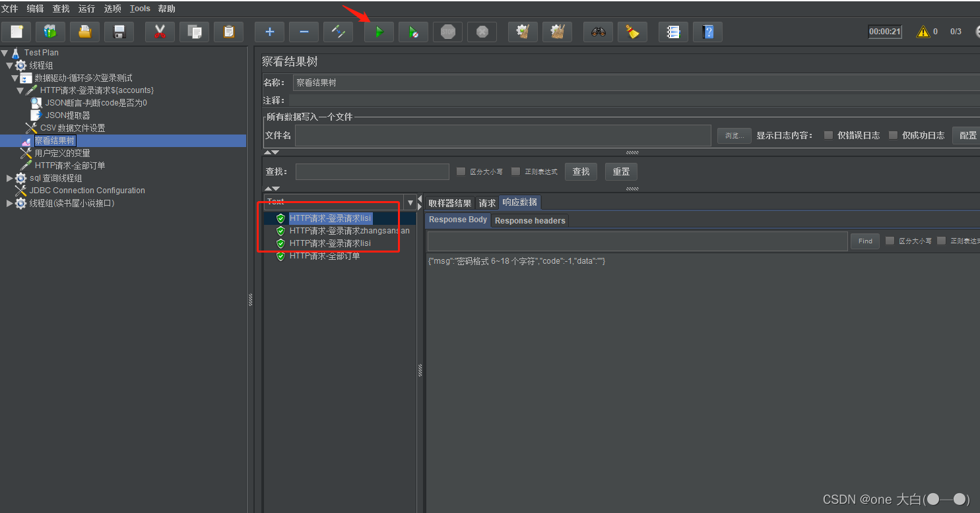Click the Paste clipboard icon

228,32
